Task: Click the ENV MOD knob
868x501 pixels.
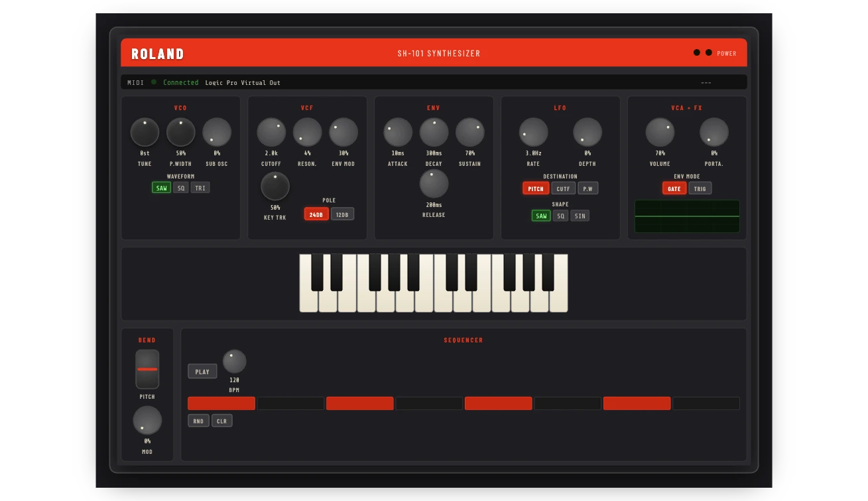Action: (x=343, y=132)
